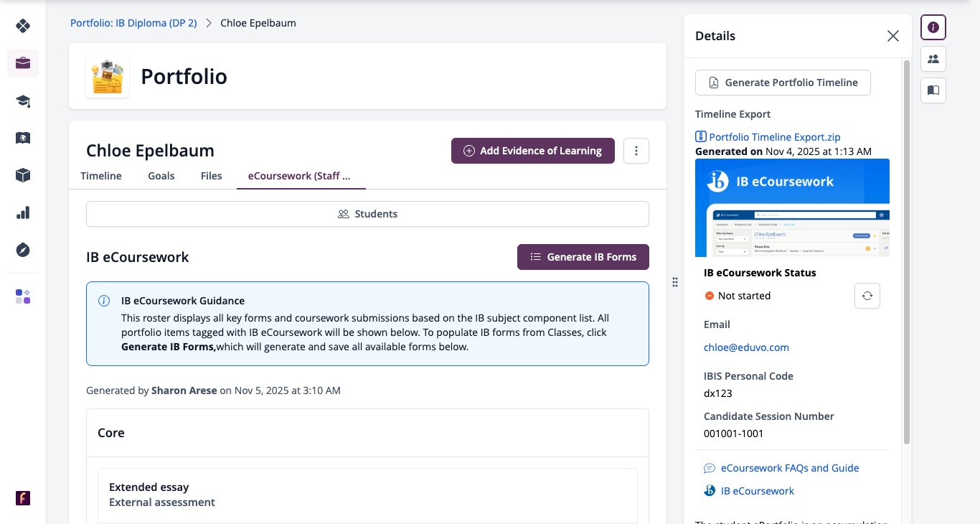Viewport: 980px width, 524px height.
Task: Click the Details panel scrollbar
Action: click(906, 251)
